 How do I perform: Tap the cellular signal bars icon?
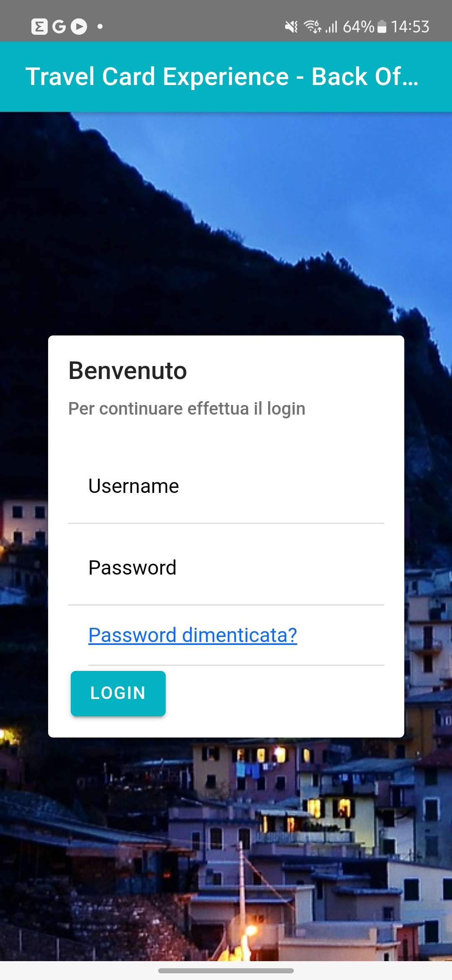[331, 27]
